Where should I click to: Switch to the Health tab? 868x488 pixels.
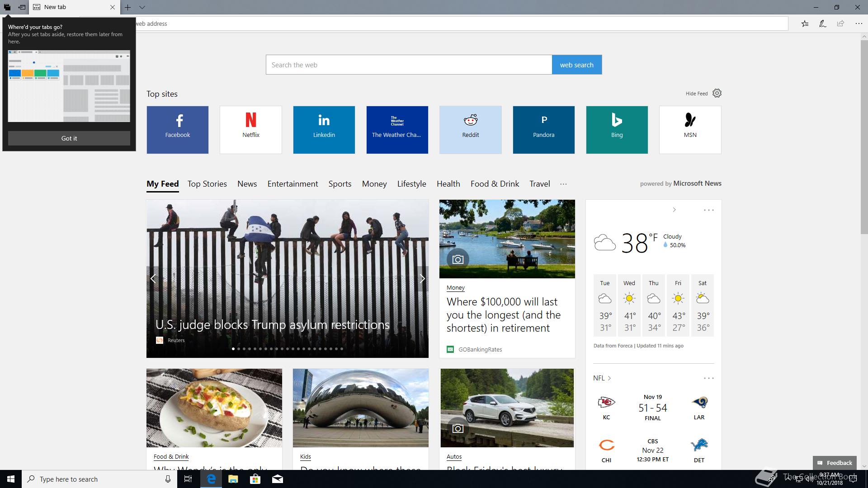448,184
